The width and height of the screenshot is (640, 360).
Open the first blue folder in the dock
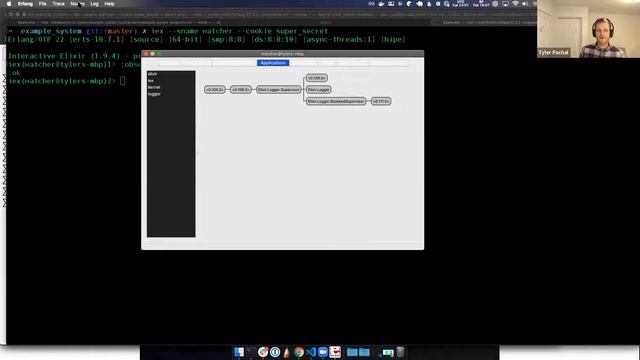pyautogui.click(x=352, y=352)
